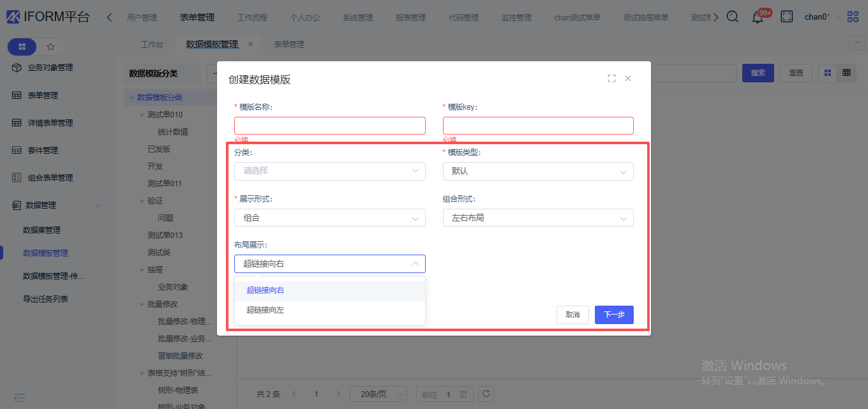Open the app grid icon at top right

point(853,17)
